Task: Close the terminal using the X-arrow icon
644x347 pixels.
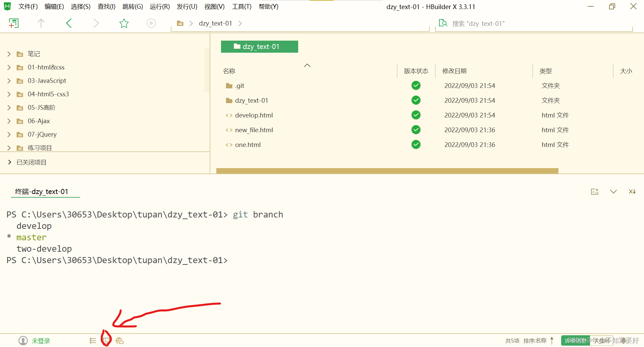Action: coord(632,191)
